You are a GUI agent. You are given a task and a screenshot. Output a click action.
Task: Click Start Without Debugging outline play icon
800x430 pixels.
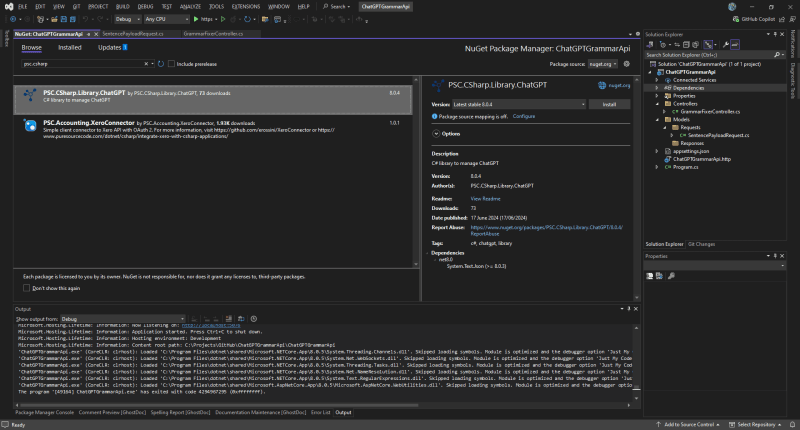point(223,19)
